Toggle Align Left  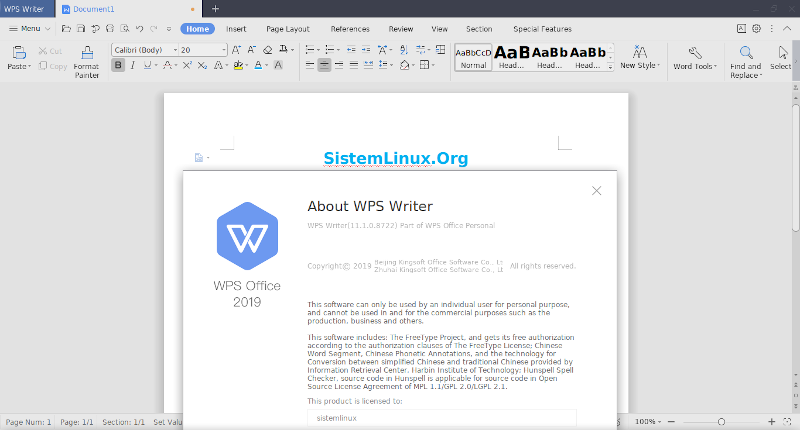[x=310, y=65]
